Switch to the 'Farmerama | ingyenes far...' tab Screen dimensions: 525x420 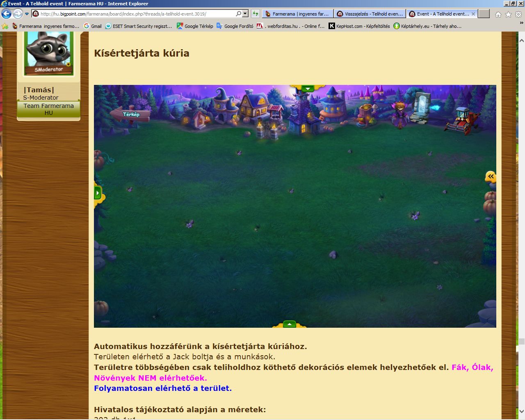tap(298, 14)
